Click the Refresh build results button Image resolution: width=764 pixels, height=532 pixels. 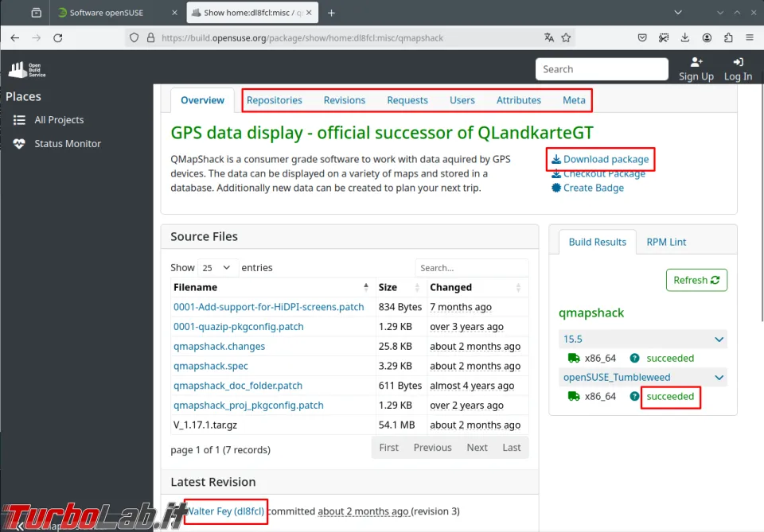point(697,281)
